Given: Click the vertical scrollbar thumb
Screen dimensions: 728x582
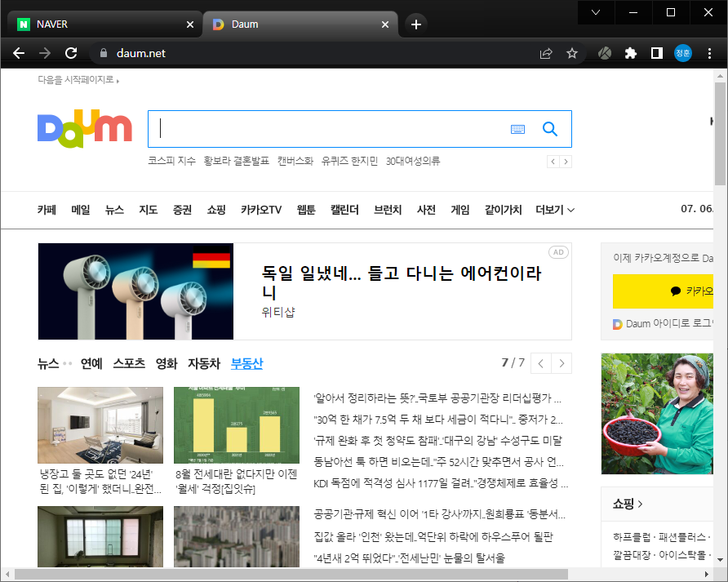Looking at the screenshot, I should click(x=720, y=134).
